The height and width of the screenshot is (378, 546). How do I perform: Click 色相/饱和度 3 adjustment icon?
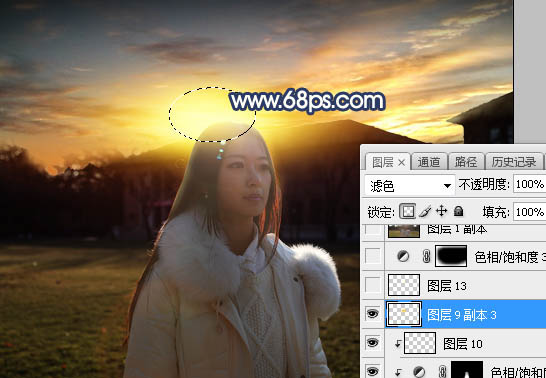coord(403,257)
